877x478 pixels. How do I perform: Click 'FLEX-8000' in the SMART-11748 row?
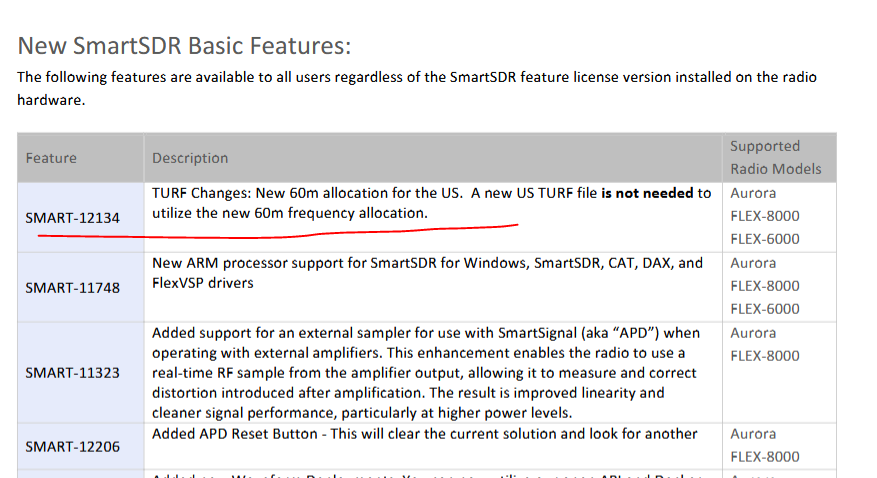tap(765, 286)
